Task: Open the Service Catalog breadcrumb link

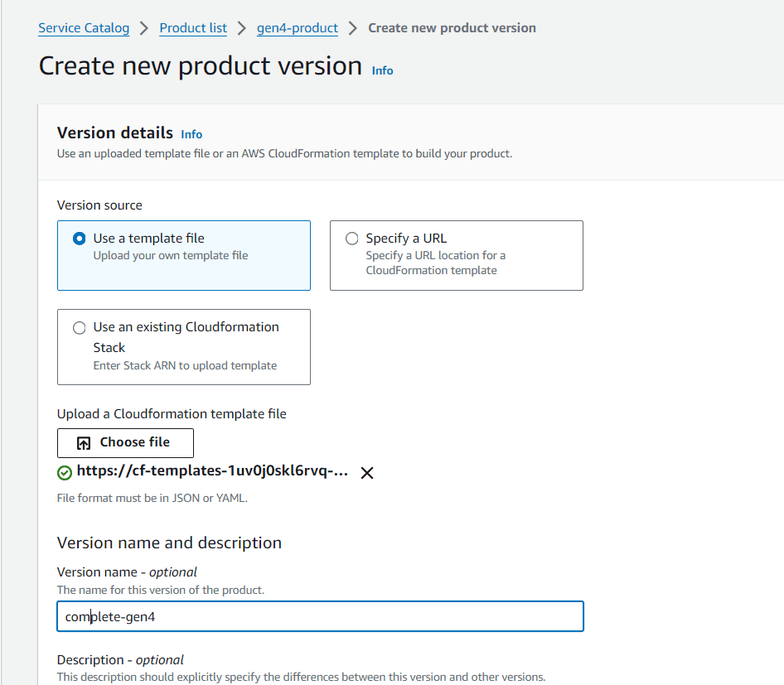Action: coord(84,28)
